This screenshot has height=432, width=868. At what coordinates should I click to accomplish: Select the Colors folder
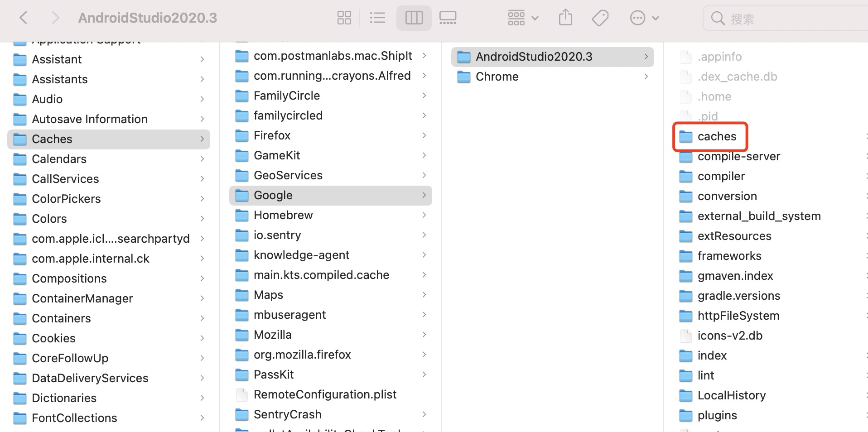click(x=109, y=219)
